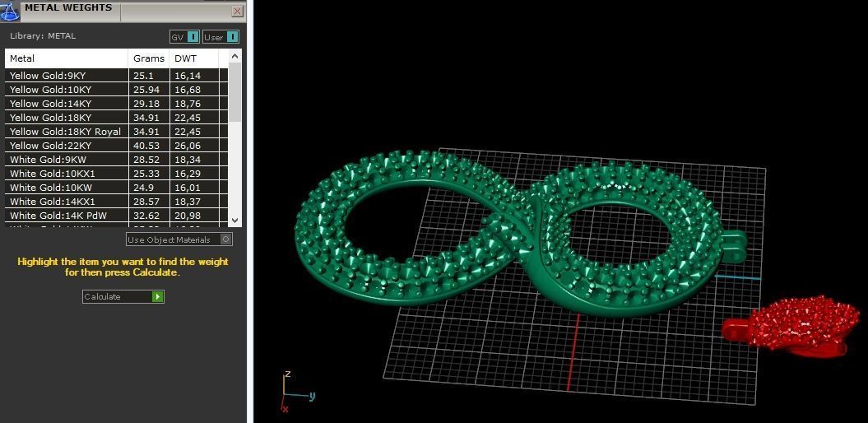Select the White Gold:10KW row

[x=116, y=188]
